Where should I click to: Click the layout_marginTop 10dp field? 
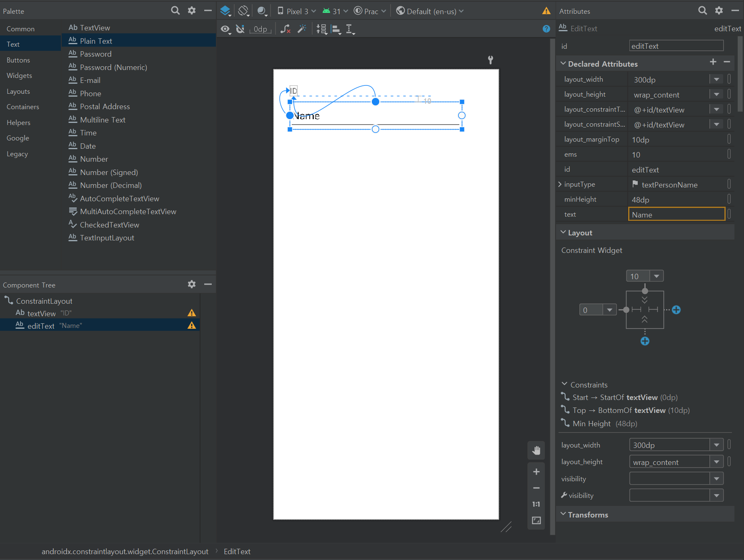point(676,140)
